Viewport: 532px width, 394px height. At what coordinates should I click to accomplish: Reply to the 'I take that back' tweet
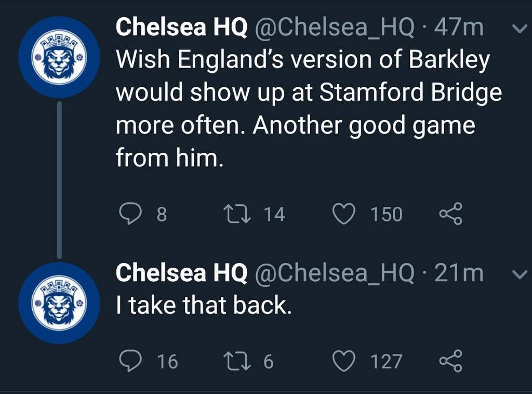click(x=130, y=361)
